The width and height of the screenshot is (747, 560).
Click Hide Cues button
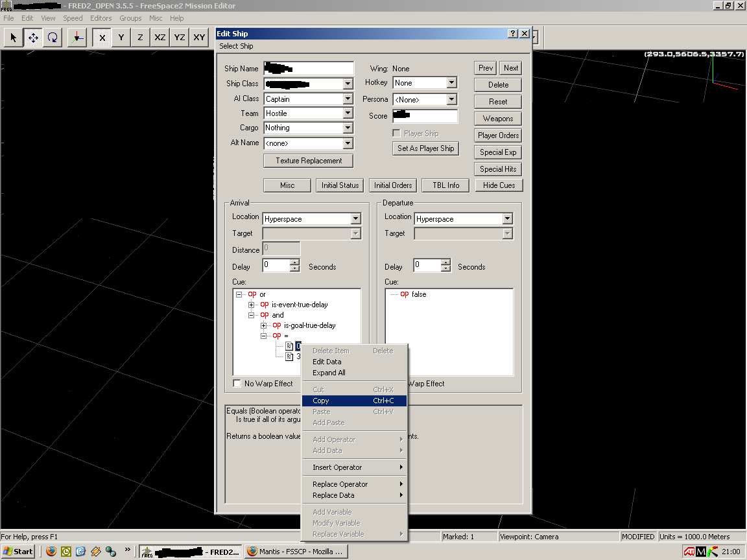coord(499,185)
